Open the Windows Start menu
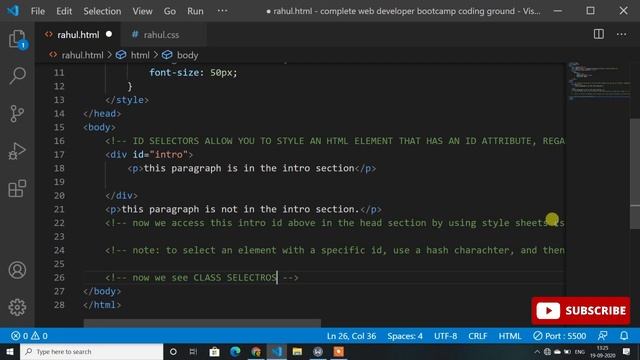This screenshot has width=640, height=360. pyautogui.click(x=10, y=351)
